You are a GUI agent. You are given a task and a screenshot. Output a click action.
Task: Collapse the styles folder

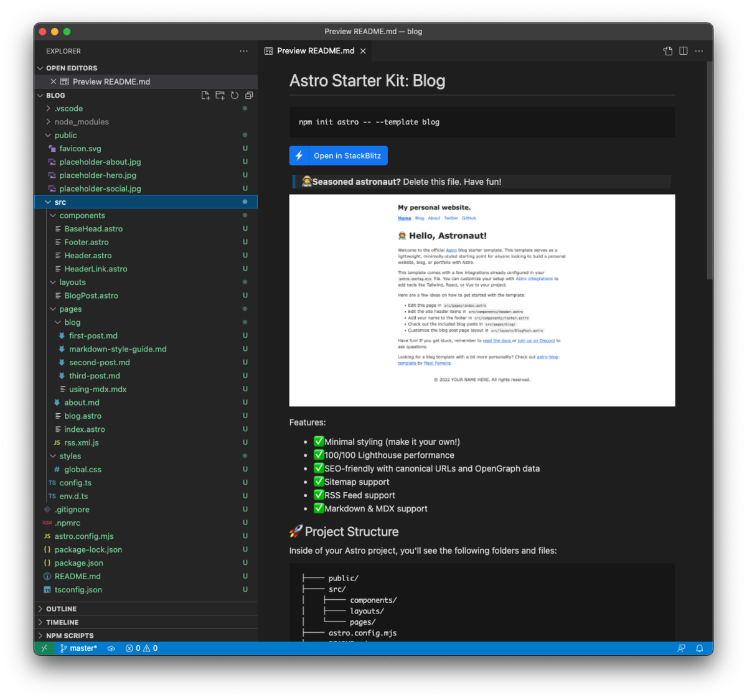click(146, 456)
